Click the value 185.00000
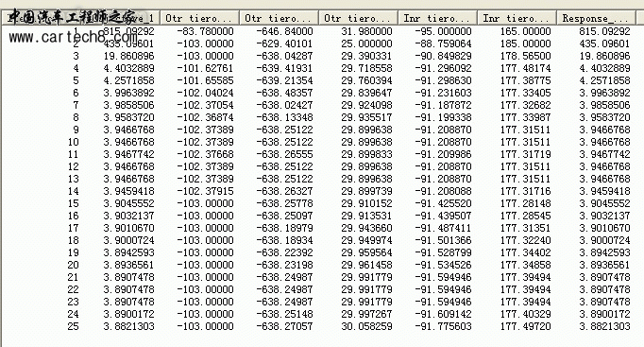 525,43
